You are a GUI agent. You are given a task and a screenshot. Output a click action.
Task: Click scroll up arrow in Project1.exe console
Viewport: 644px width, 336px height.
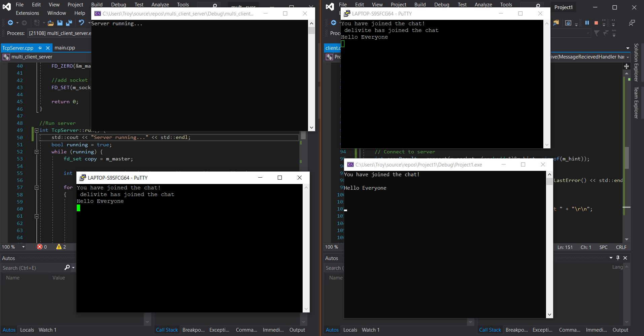coord(549,174)
